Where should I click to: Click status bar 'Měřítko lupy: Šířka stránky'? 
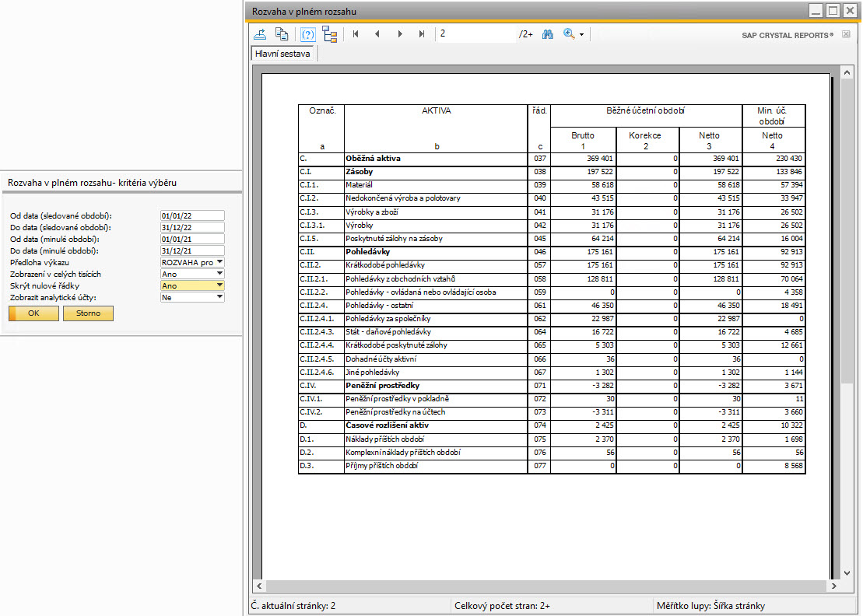tap(710, 606)
